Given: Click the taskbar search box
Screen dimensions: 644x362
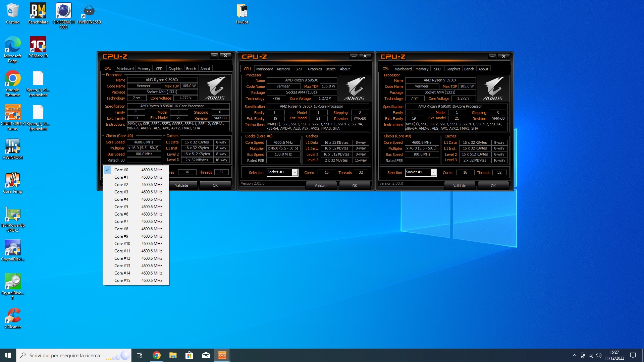Looking at the screenshot, I should (74, 355).
